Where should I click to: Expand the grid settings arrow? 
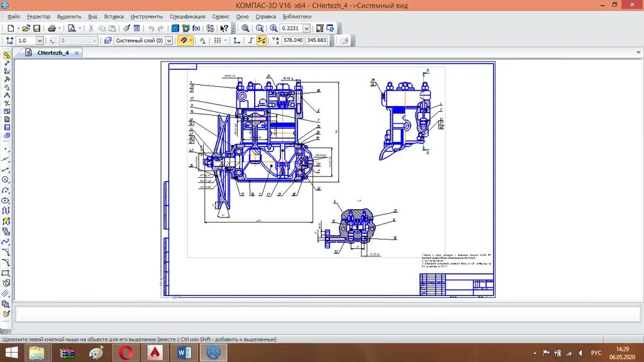pos(225,40)
